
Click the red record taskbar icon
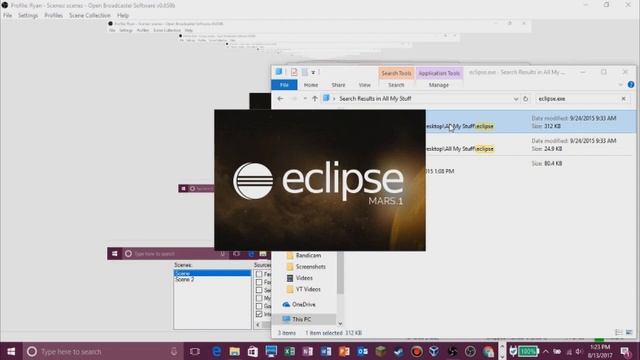(x=416, y=351)
